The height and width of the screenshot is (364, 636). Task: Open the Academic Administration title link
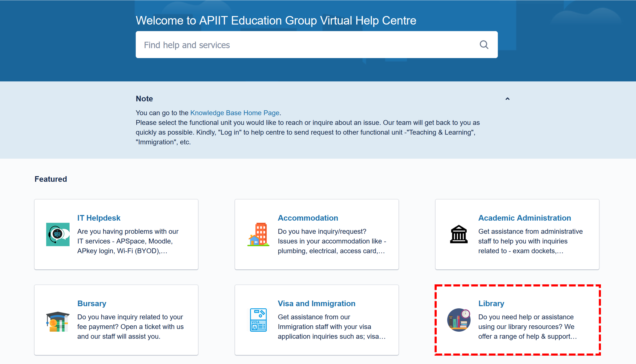click(x=525, y=218)
